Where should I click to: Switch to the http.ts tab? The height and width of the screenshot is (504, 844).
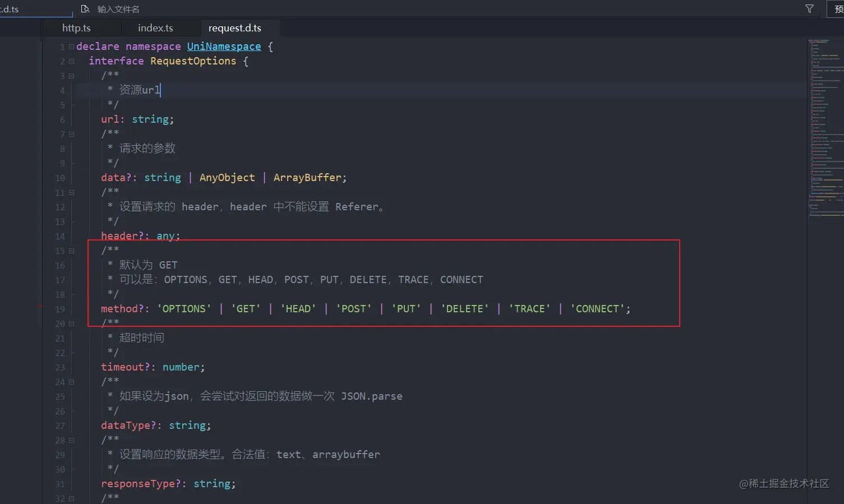click(76, 28)
